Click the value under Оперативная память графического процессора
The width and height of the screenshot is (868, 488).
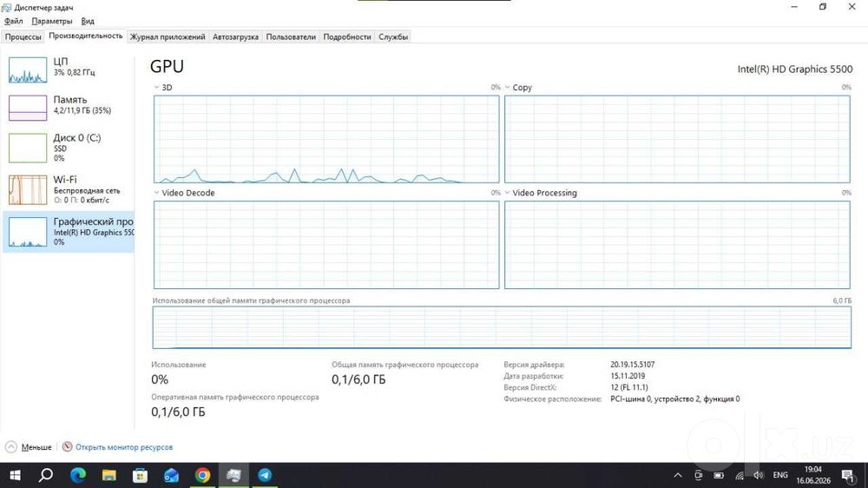178,412
